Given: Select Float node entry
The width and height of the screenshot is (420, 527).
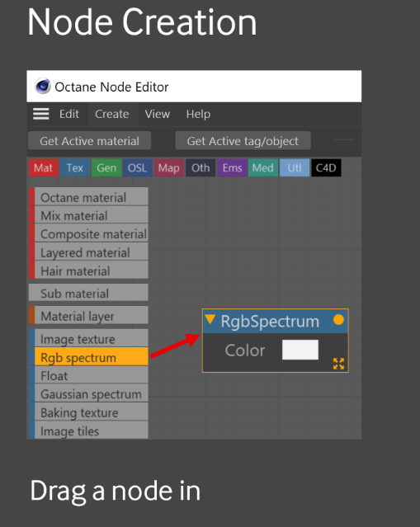Looking at the screenshot, I should (88, 375).
